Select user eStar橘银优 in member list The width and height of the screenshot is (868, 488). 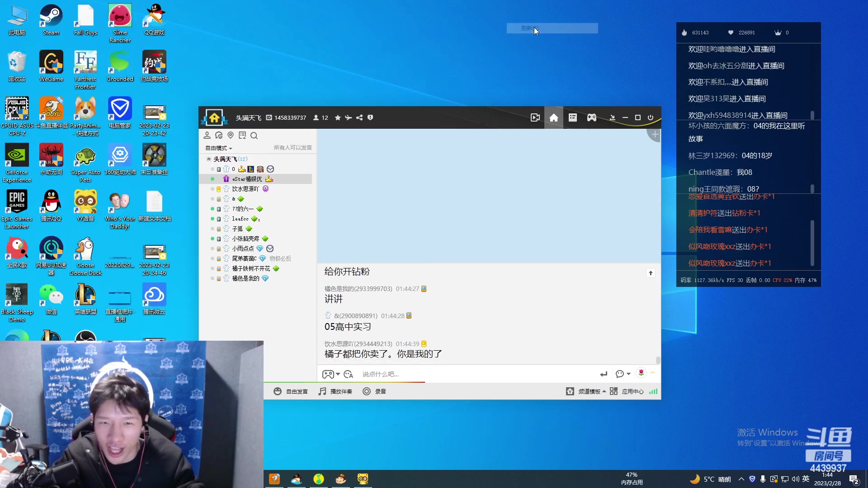tap(255, 179)
